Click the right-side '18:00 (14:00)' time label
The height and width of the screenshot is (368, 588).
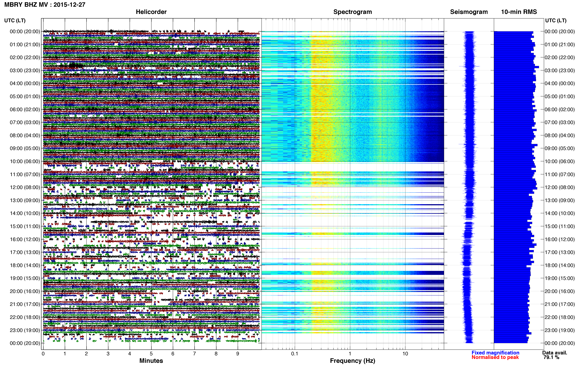pyautogui.click(x=560, y=265)
